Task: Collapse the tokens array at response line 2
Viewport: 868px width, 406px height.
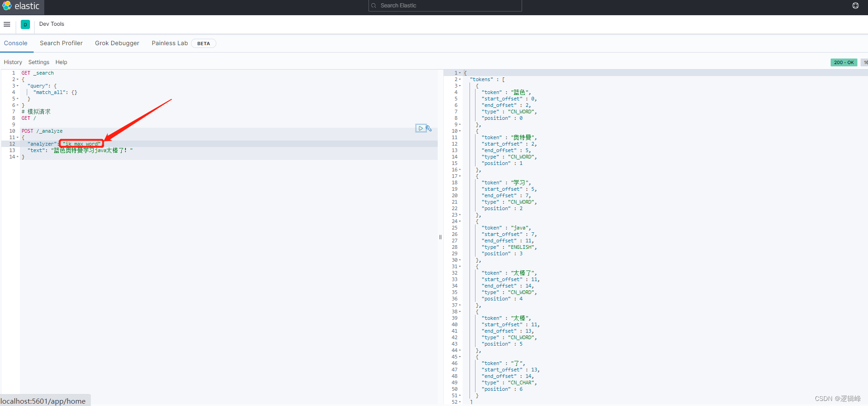Action: pyautogui.click(x=460, y=79)
